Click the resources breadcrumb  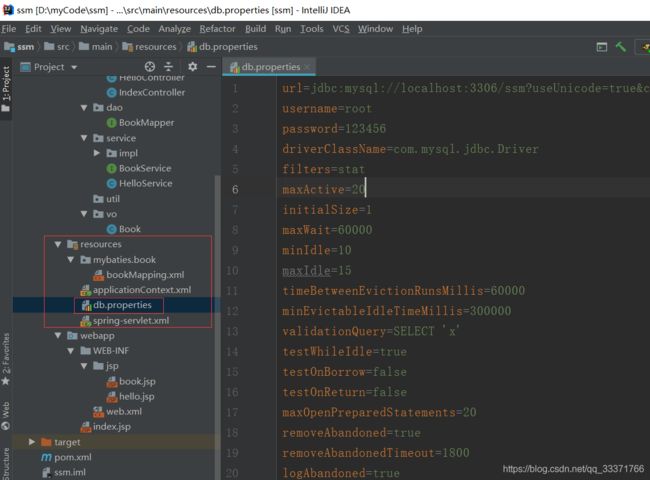pyautogui.click(x=149, y=47)
